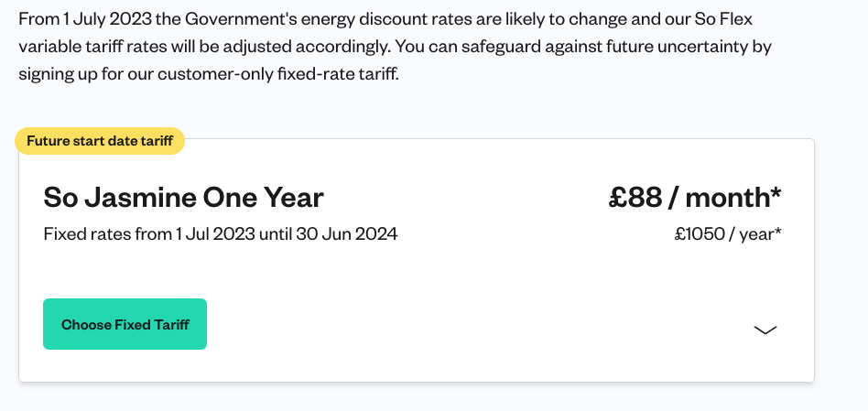Expand the So Jasmine tariff details chevron
Screen dimensions: 868x411
[x=765, y=330]
